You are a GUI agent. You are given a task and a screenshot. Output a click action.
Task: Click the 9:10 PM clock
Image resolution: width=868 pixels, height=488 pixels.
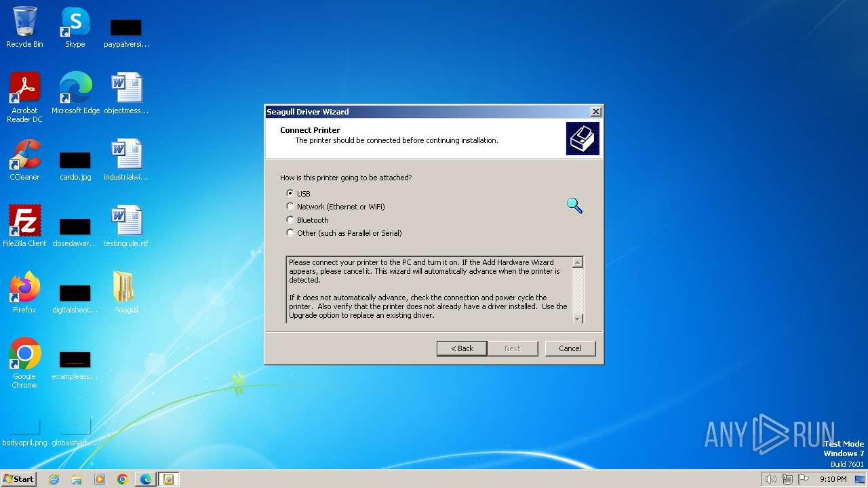(833, 479)
